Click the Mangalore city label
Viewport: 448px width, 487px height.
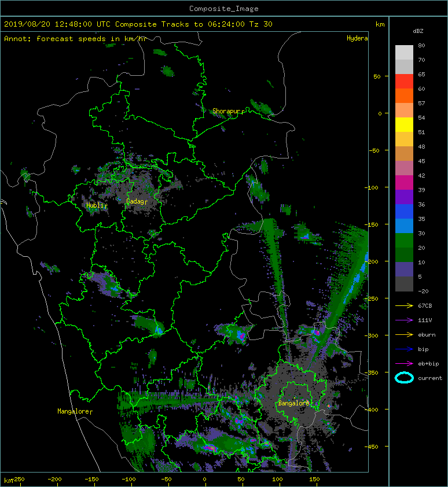[x=73, y=411]
